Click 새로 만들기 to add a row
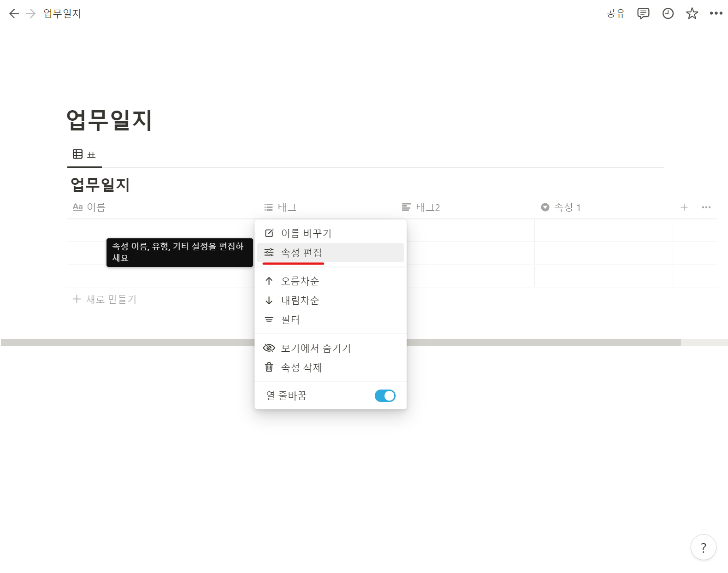Image resolution: width=728 pixels, height=573 pixels. [x=105, y=299]
